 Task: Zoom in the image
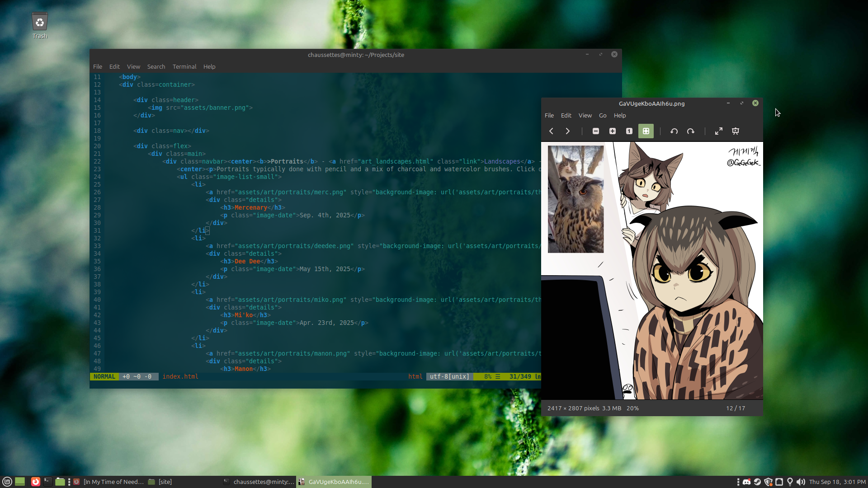click(x=613, y=131)
